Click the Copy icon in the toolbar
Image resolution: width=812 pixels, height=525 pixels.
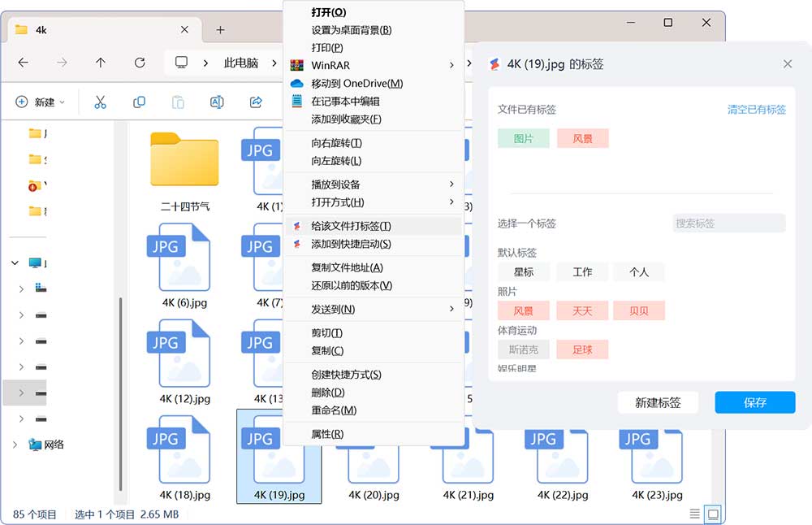[140, 102]
